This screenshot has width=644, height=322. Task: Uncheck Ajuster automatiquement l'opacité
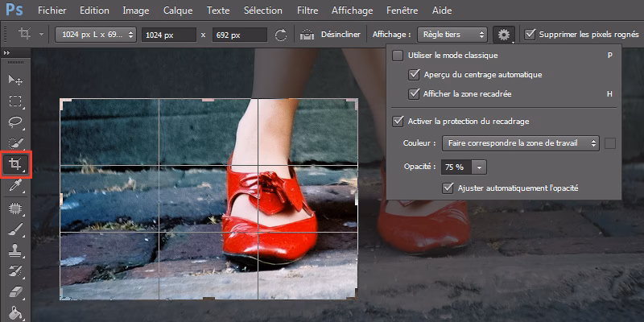(448, 188)
